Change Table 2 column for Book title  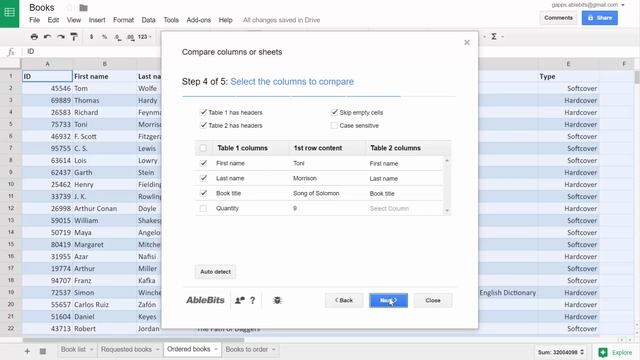pos(382,193)
